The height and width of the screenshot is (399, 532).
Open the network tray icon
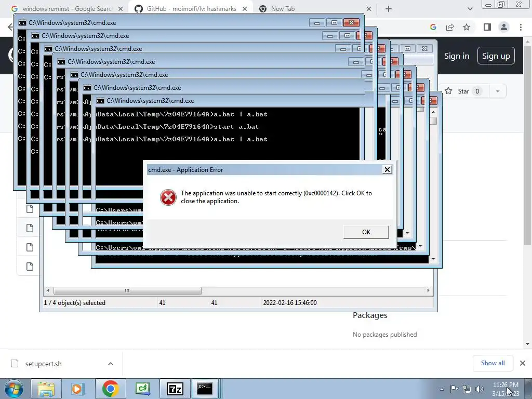[467, 389]
